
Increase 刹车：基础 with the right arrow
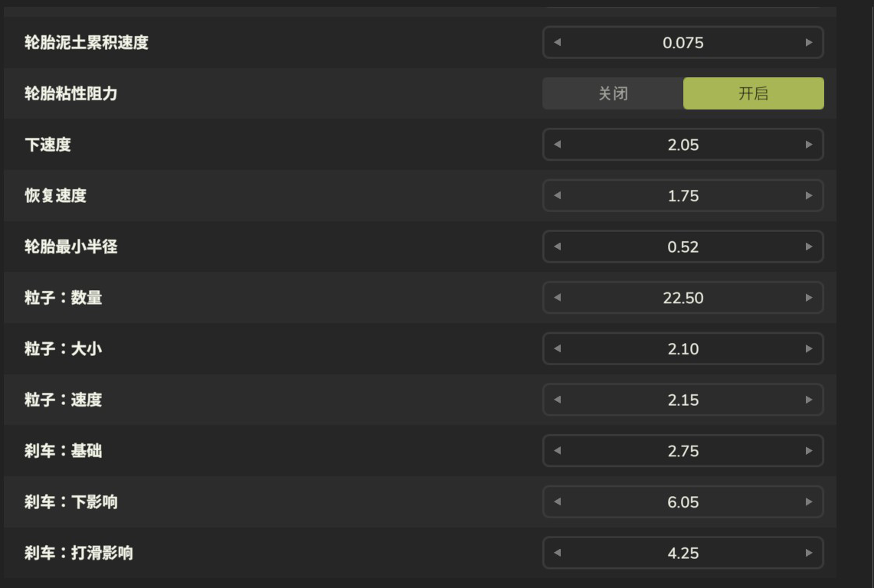coord(808,451)
